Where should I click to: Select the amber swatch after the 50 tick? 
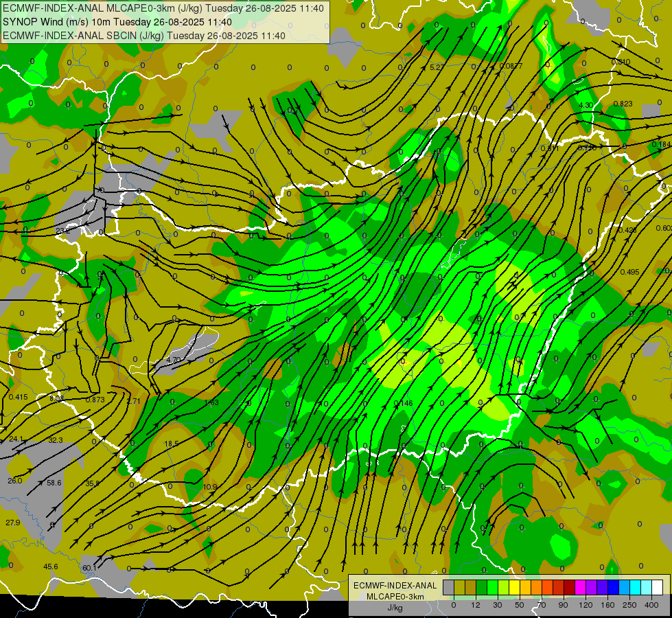(x=525, y=587)
